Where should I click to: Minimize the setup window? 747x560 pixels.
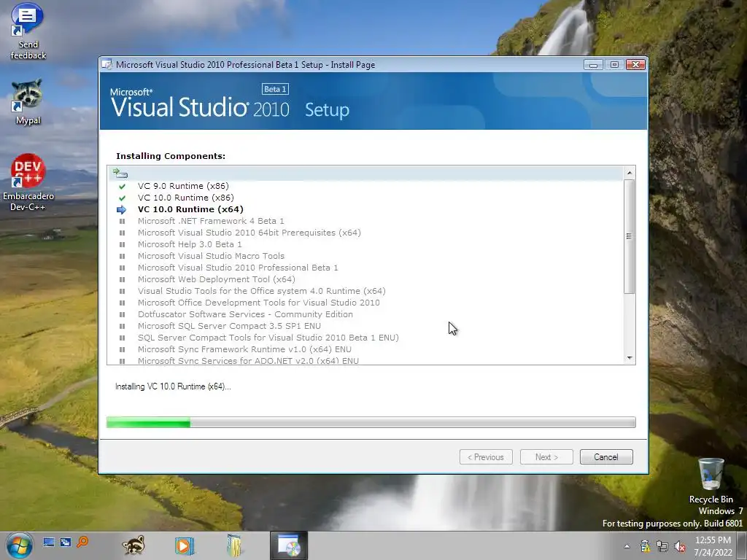point(594,64)
